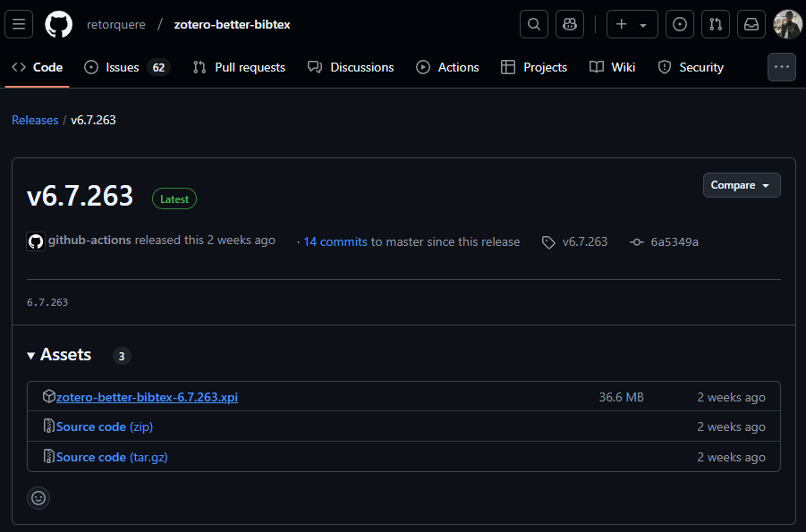Click the v6.7.263 release title
The image size is (806, 532).
coord(80,196)
